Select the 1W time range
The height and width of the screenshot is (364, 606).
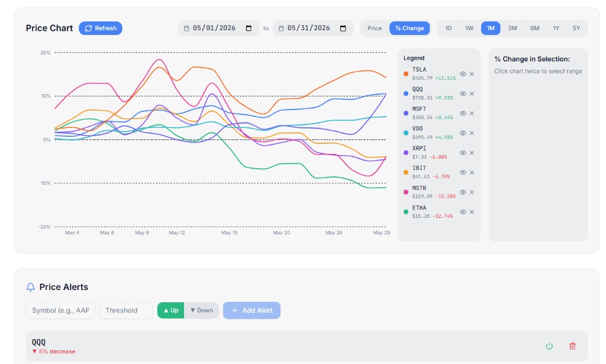(469, 28)
